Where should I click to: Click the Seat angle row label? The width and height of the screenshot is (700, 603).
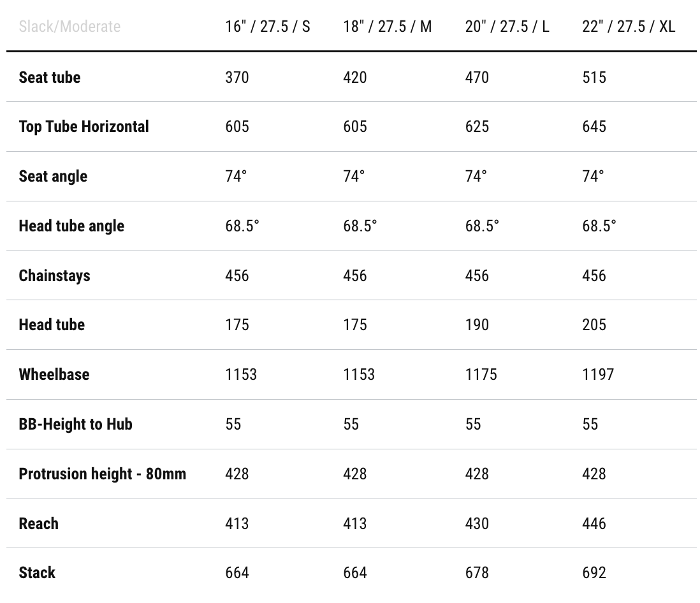pos(53,176)
